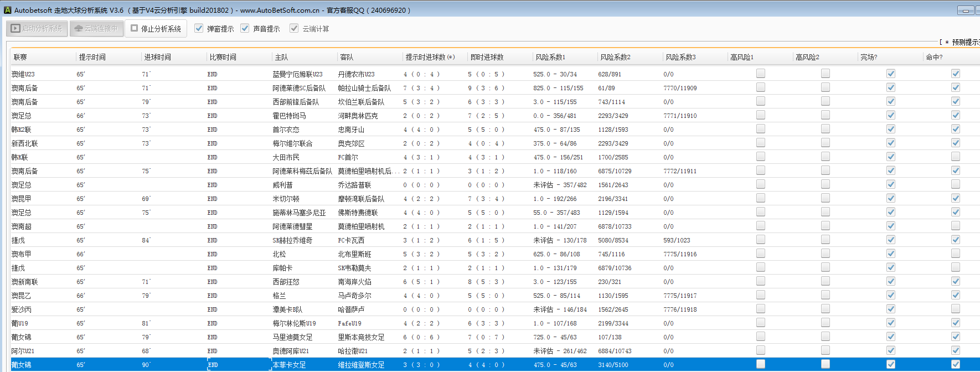Toggle 命中? checkbox for the 韩K联 大田市民 row
Viewport: 980px width, 372px height.
956,157
